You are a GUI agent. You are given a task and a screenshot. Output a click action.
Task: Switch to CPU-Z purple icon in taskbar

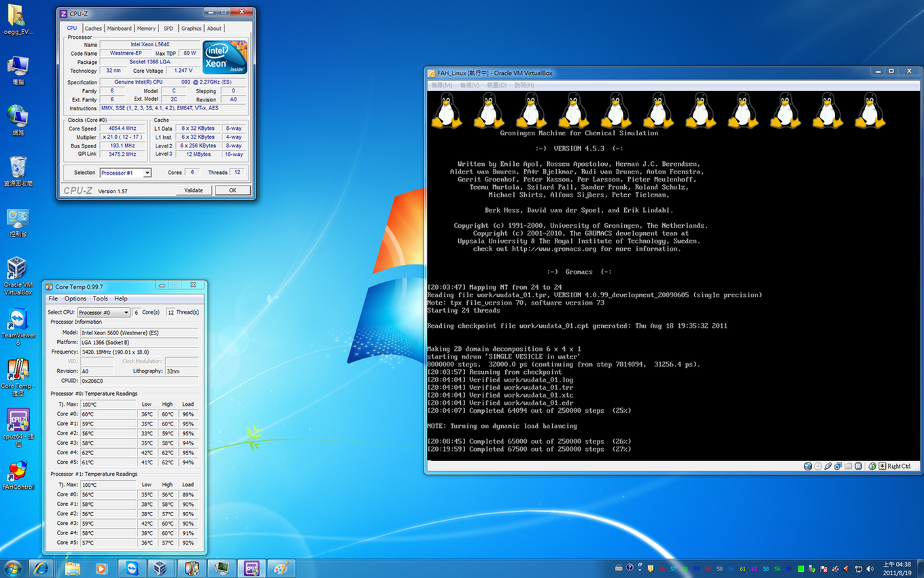click(x=252, y=568)
